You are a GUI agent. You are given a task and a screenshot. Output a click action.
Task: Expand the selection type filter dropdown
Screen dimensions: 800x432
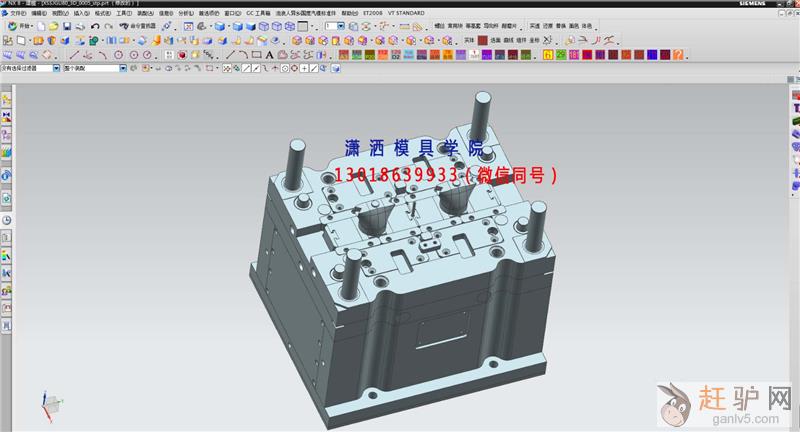pyautogui.click(x=58, y=68)
